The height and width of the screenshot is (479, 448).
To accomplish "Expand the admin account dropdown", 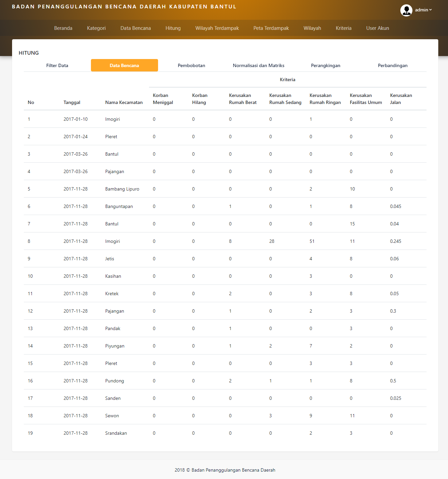I will point(423,10).
